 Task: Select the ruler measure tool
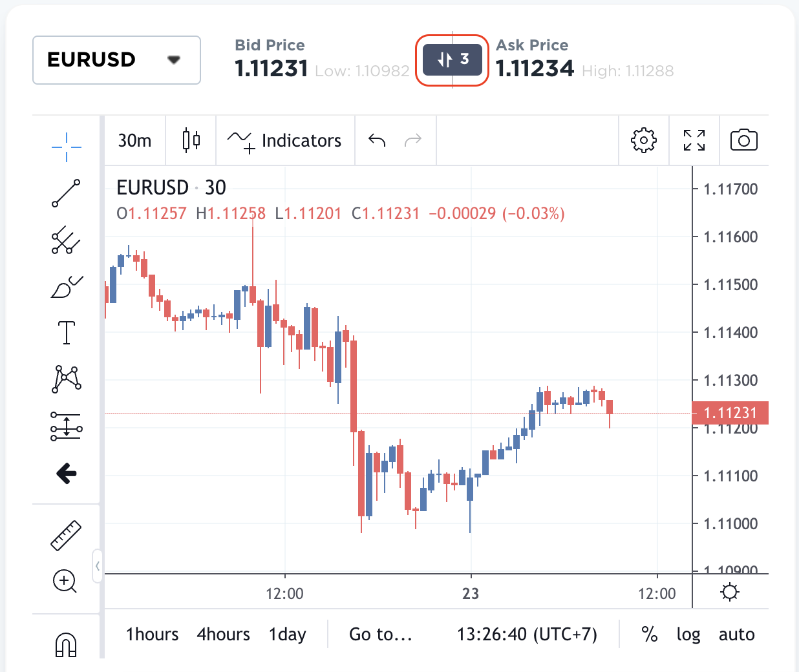click(x=66, y=535)
